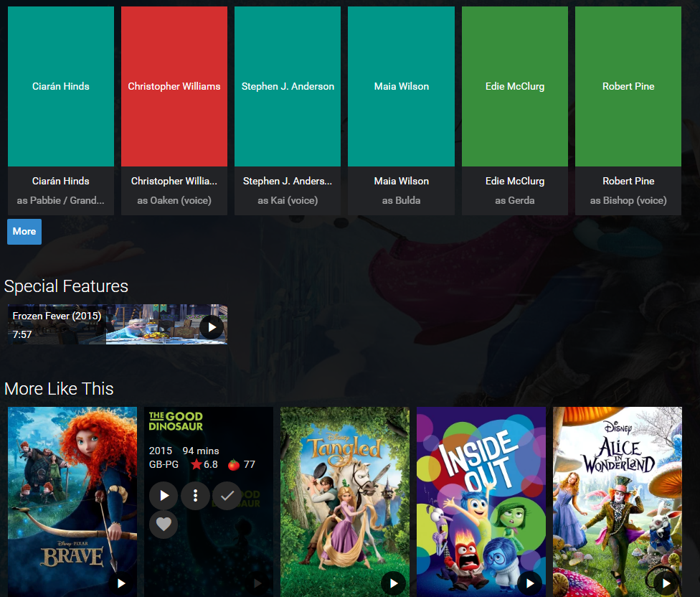
Task: Open the Alice in Wonderland poster
Action: pyautogui.click(x=618, y=502)
